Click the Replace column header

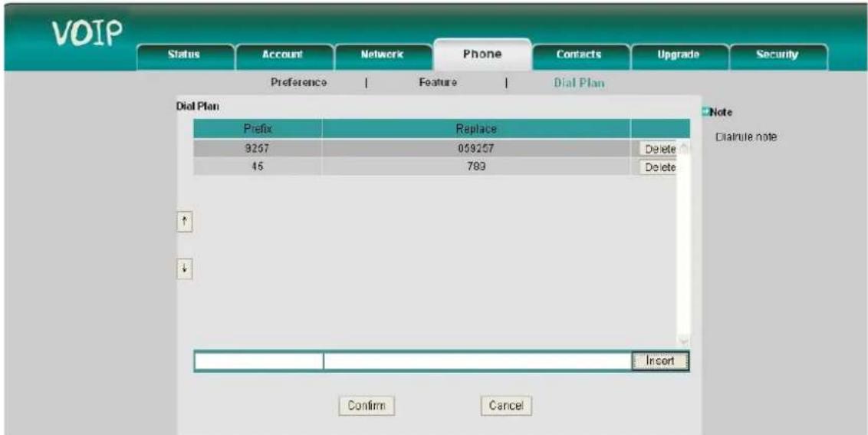point(476,129)
